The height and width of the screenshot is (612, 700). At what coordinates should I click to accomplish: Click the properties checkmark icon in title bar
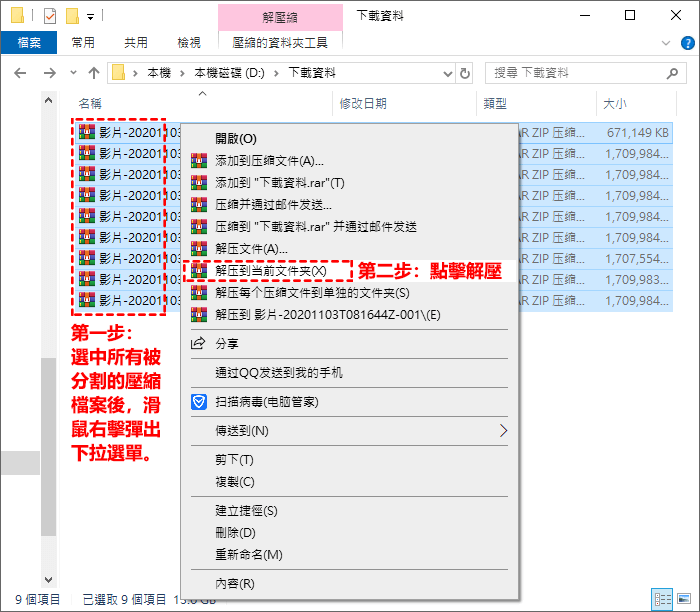tap(50, 16)
